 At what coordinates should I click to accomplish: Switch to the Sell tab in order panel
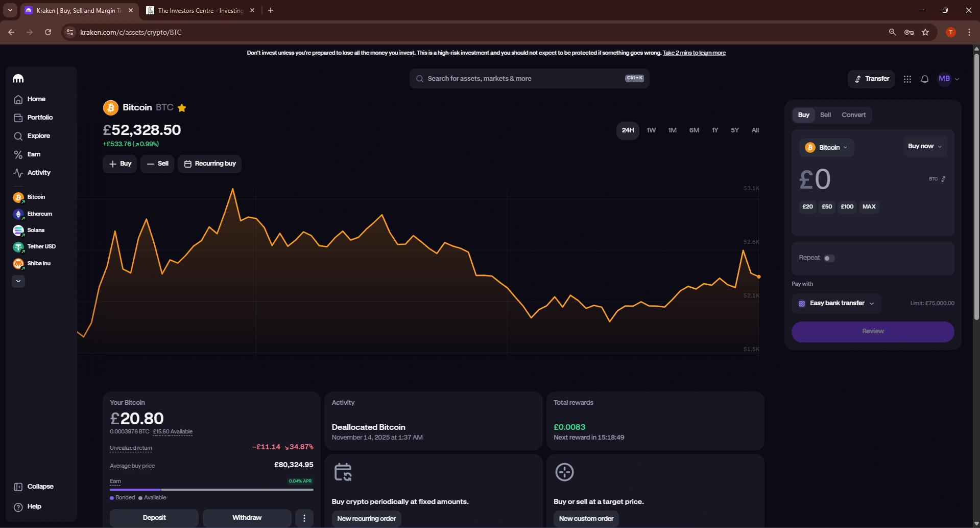(x=825, y=115)
